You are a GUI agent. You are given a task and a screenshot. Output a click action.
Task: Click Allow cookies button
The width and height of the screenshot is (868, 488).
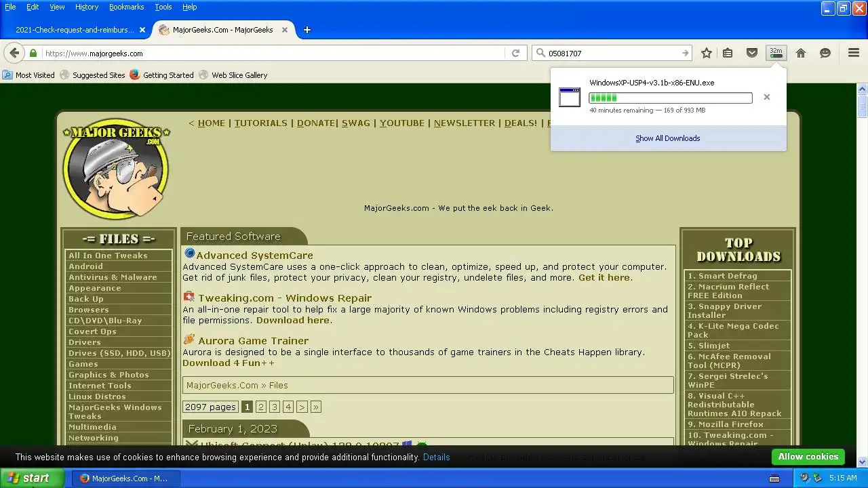pos(808,457)
